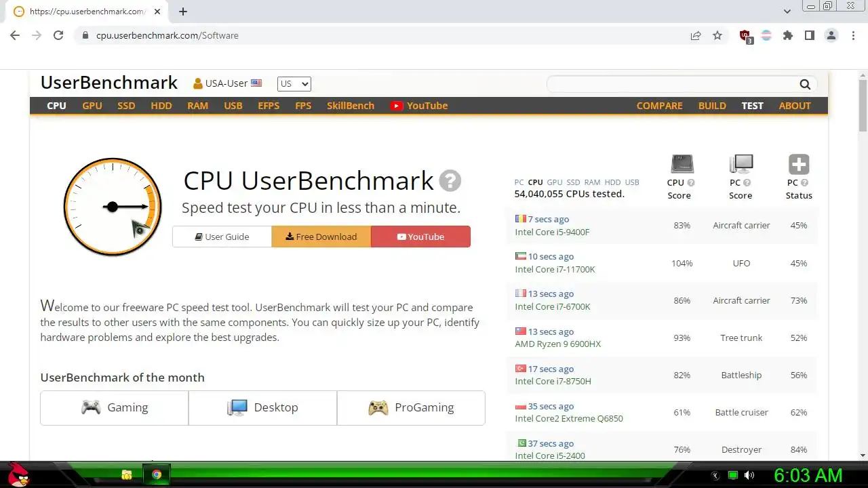Image resolution: width=868 pixels, height=488 pixels.
Task: Open the RAM menu item
Action: click(x=198, y=106)
